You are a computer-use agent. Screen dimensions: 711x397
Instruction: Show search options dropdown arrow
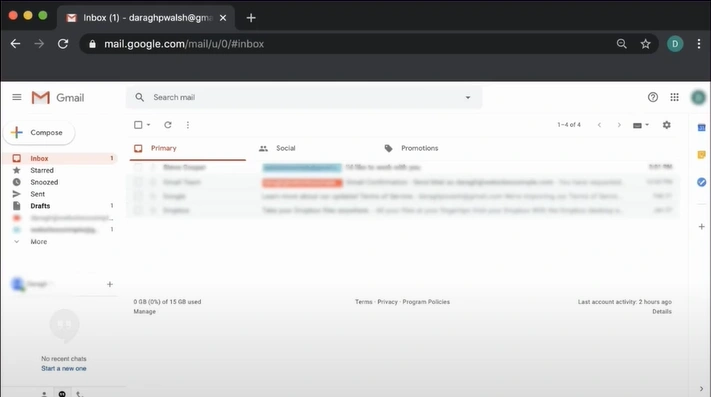tap(468, 97)
